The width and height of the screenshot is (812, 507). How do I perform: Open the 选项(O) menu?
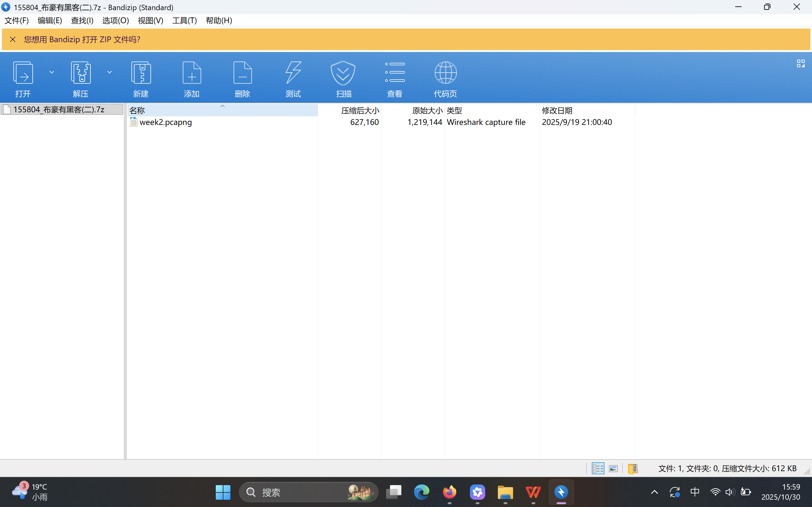tap(116, 21)
